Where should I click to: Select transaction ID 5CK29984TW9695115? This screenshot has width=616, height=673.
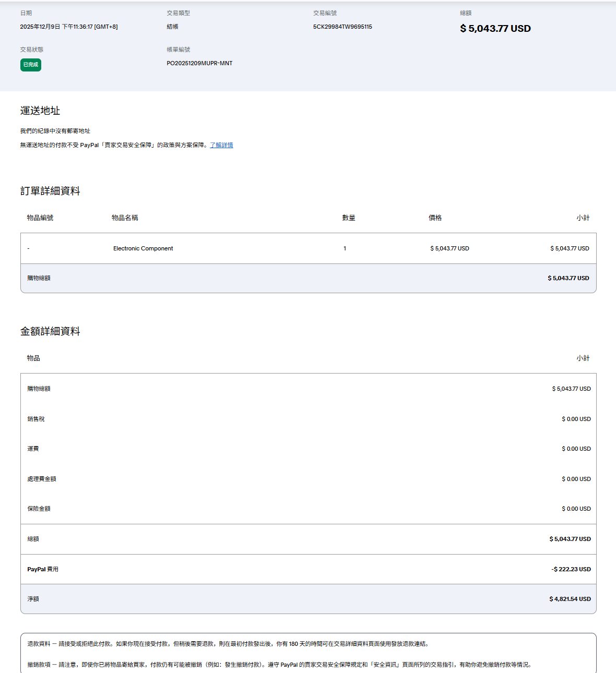(x=342, y=27)
